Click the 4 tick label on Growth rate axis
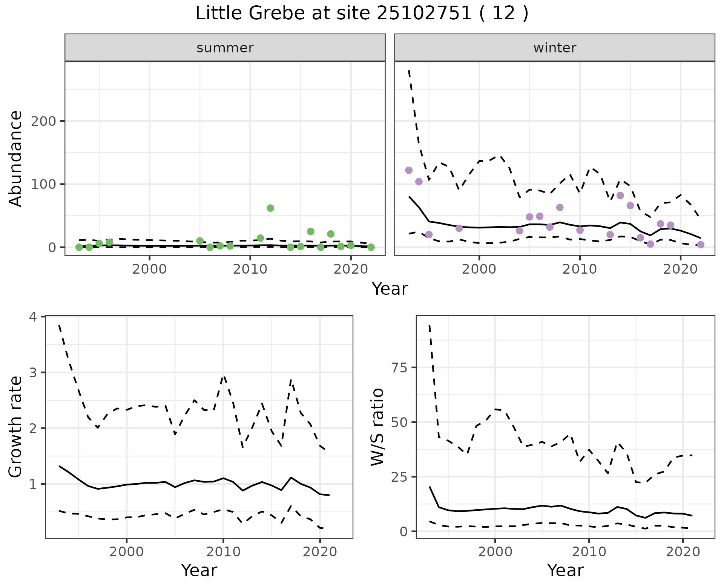The width and height of the screenshot is (724, 588). tap(33, 317)
